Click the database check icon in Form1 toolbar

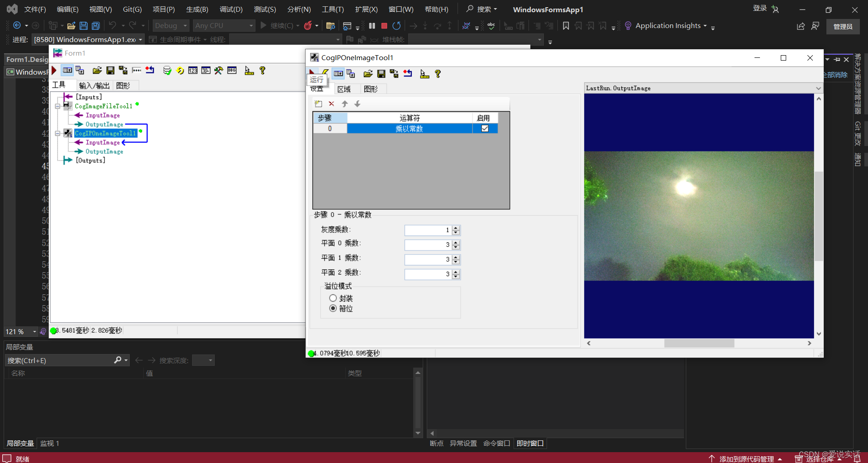167,71
